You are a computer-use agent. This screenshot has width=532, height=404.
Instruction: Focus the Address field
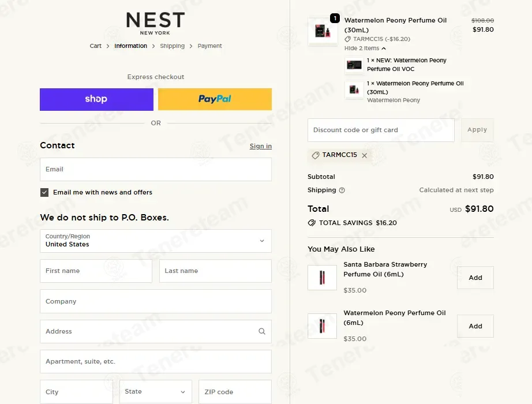[x=156, y=331]
